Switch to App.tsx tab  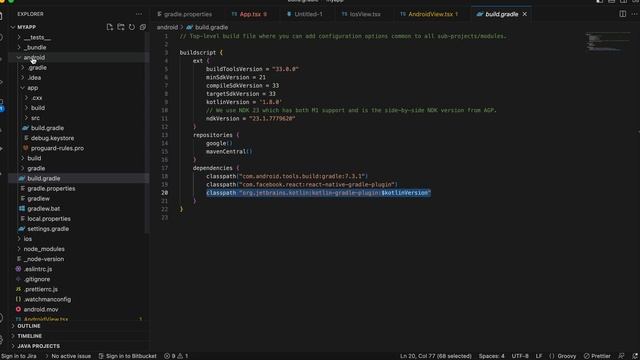coord(249,14)
